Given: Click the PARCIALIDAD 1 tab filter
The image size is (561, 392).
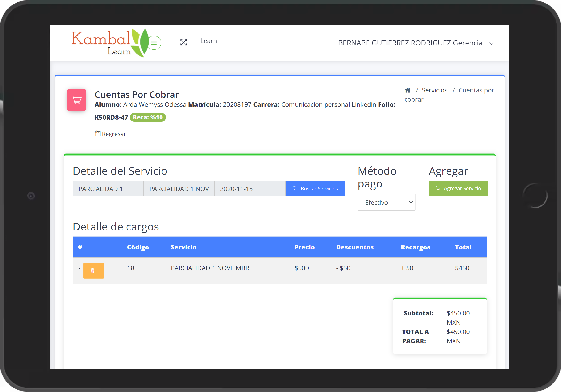Looking at the screenshot, I should coord(108,189).
